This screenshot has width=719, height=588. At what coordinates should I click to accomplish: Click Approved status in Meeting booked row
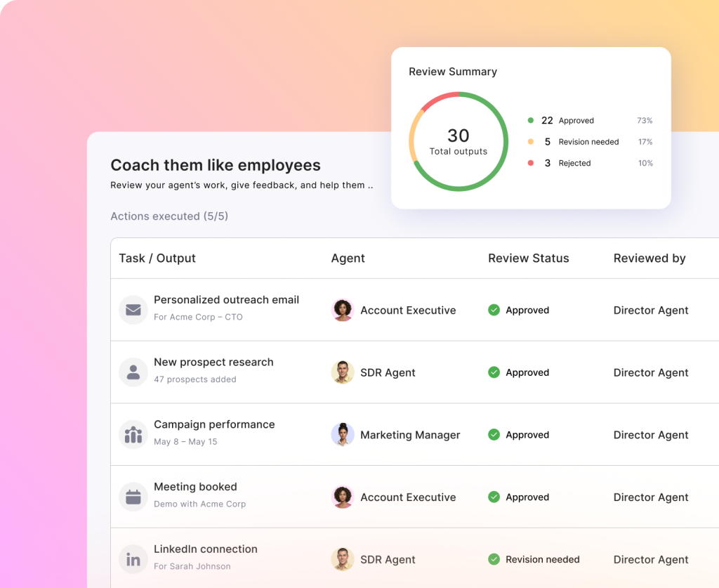(x=527, y=497)
